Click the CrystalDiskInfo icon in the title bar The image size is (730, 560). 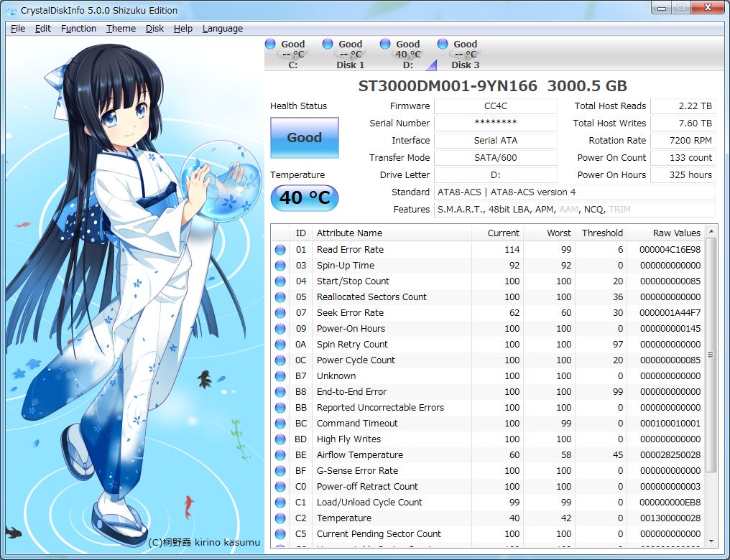click(x=10, y=9)
